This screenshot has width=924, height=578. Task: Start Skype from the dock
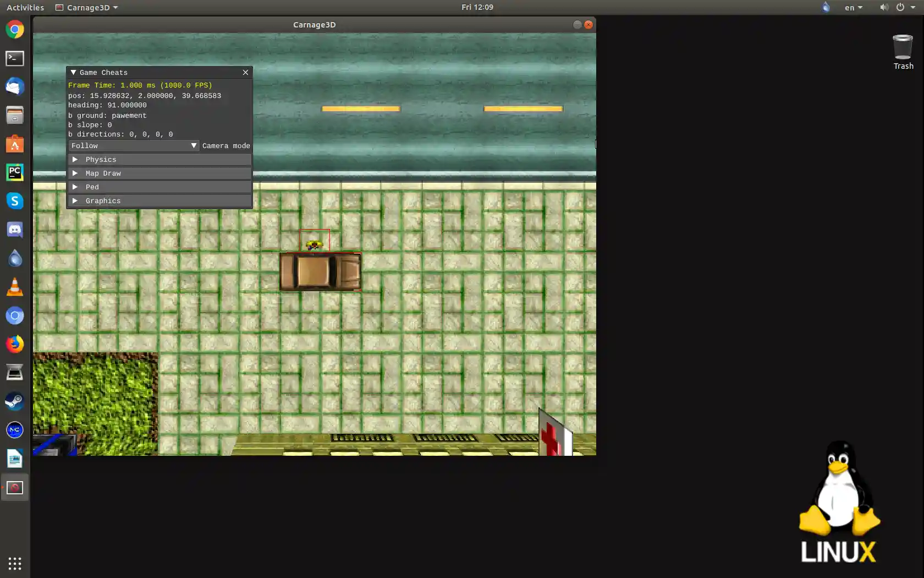pyautogui.click(x=14, y=201)
